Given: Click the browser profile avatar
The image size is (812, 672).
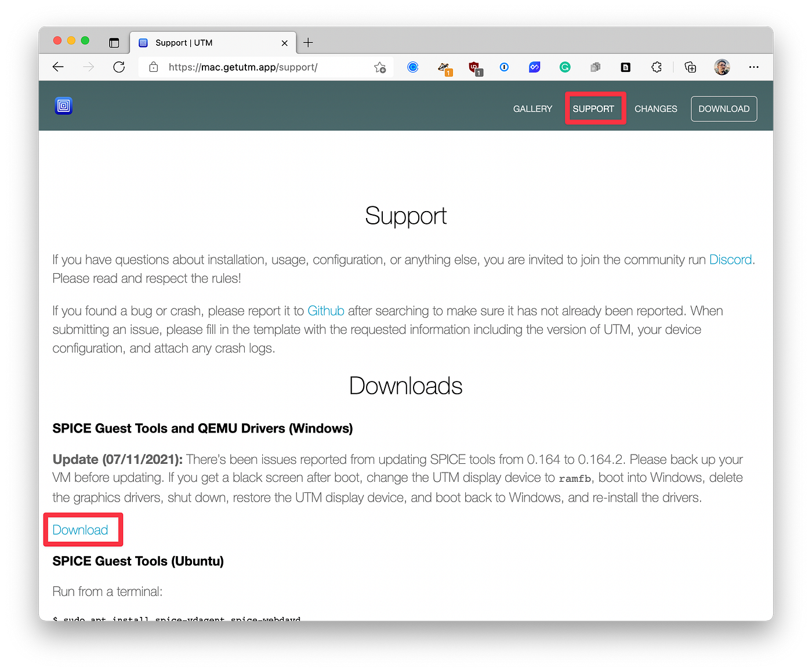Looking at the screenshot, I should [722, 67].
